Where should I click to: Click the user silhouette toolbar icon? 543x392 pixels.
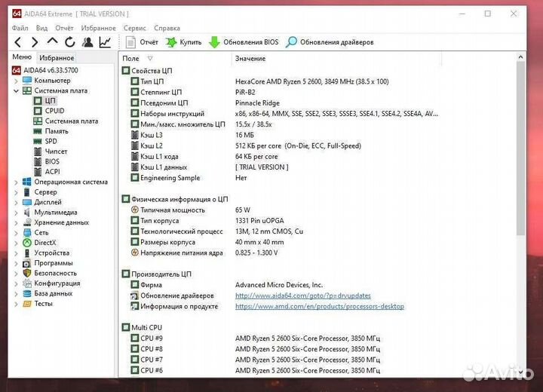pos(87,42)
